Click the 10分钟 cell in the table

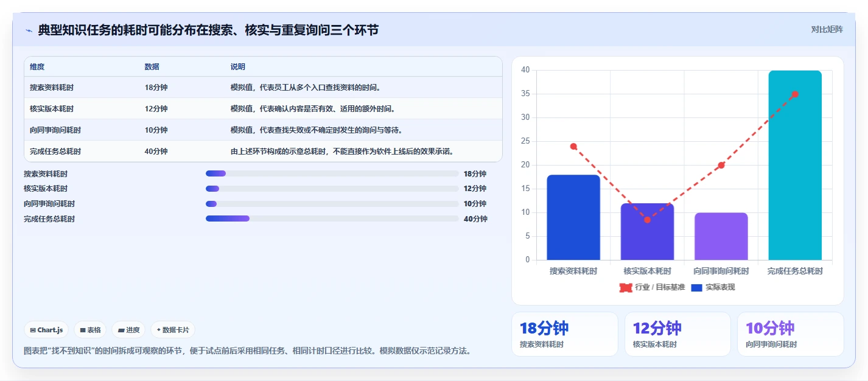pos(156,130)
